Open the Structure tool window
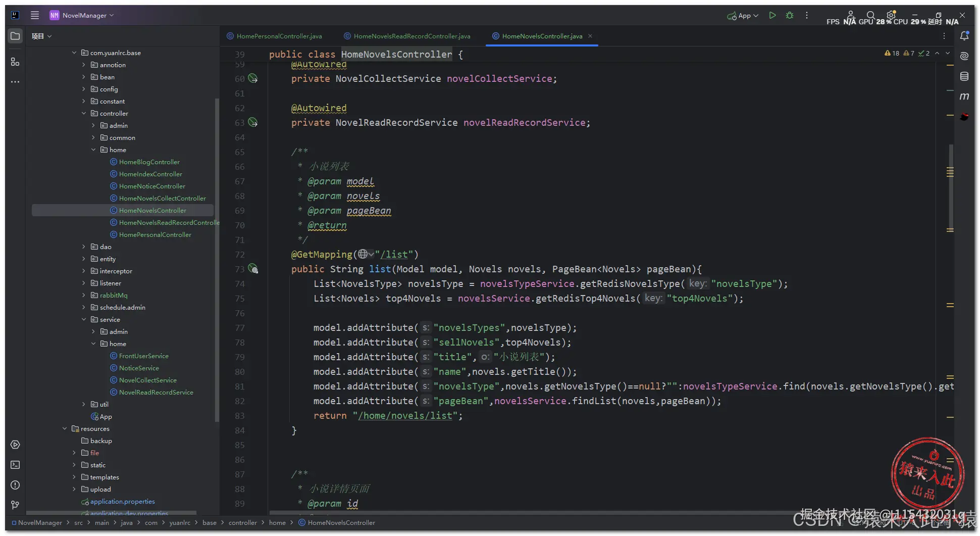980x536 pixels. [15, 62]
